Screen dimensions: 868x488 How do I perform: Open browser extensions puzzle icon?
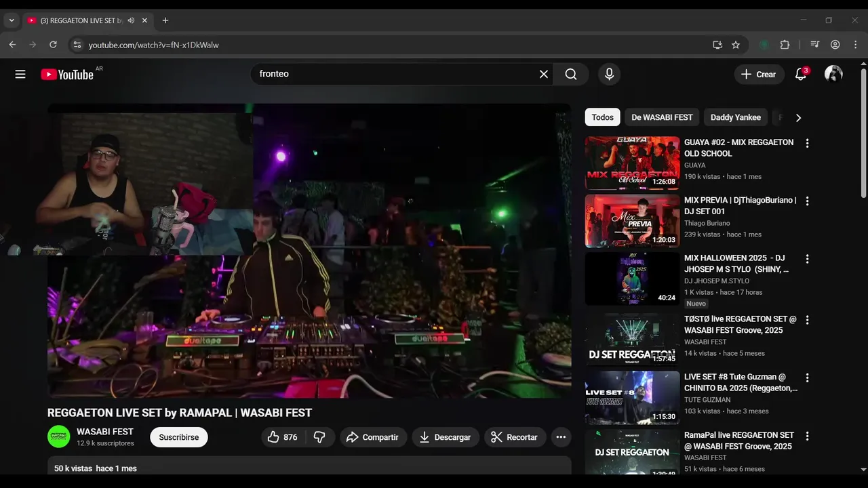pos(785,45)
